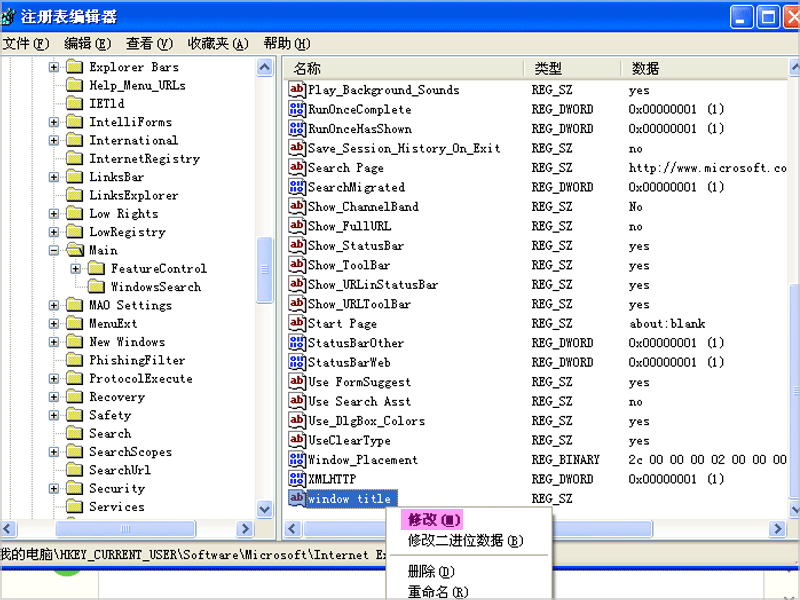Image resolution: width=800 pixels, height=600 pixels.
Task: Click the Use FormSuggest string icon
Action: point(296,381)
